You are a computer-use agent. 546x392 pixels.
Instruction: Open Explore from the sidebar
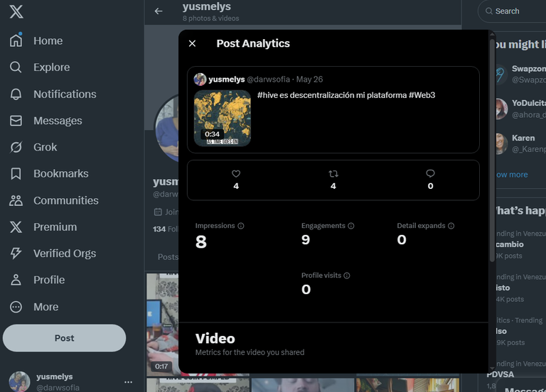click(40, 67)
